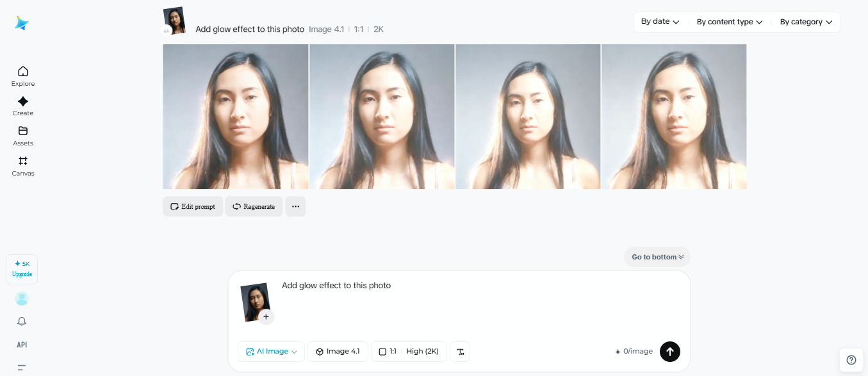Open the Explore home page

click(x=22, y=75)
